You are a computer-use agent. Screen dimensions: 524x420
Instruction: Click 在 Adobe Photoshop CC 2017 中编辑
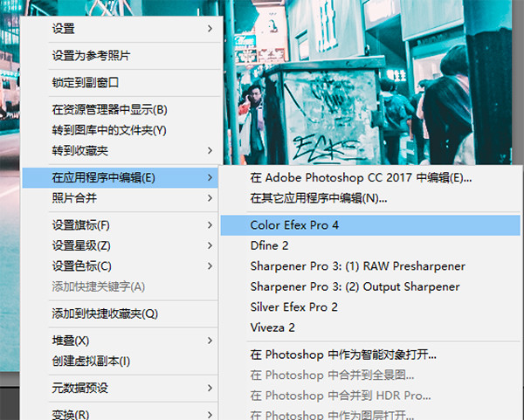[x=361, y=178]
